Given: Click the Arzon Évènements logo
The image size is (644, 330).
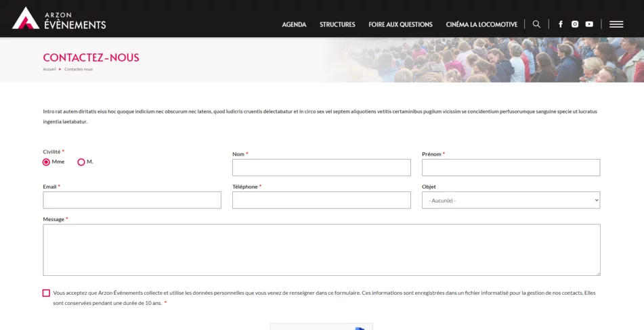Looking at the screenshot, I should 59,19.
